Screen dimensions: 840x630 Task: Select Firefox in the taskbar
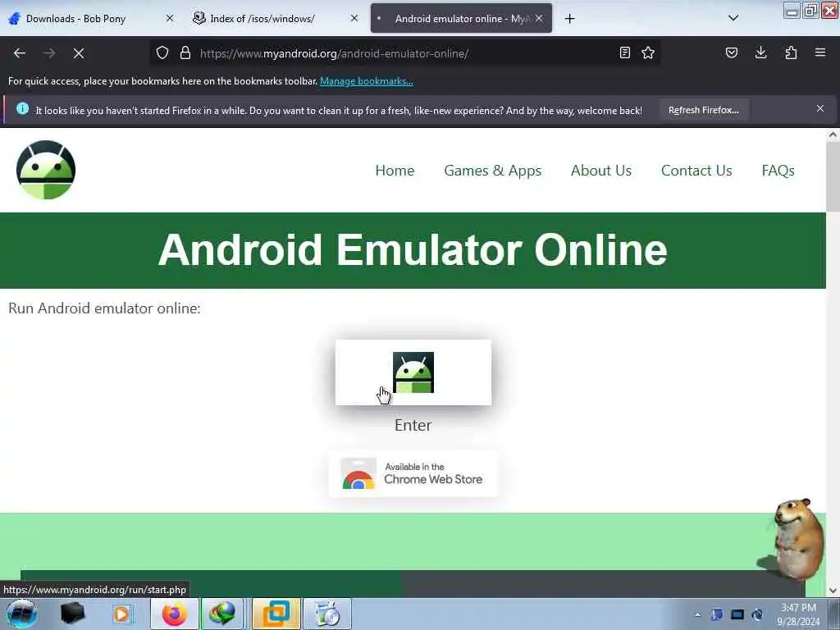point(175,614)
